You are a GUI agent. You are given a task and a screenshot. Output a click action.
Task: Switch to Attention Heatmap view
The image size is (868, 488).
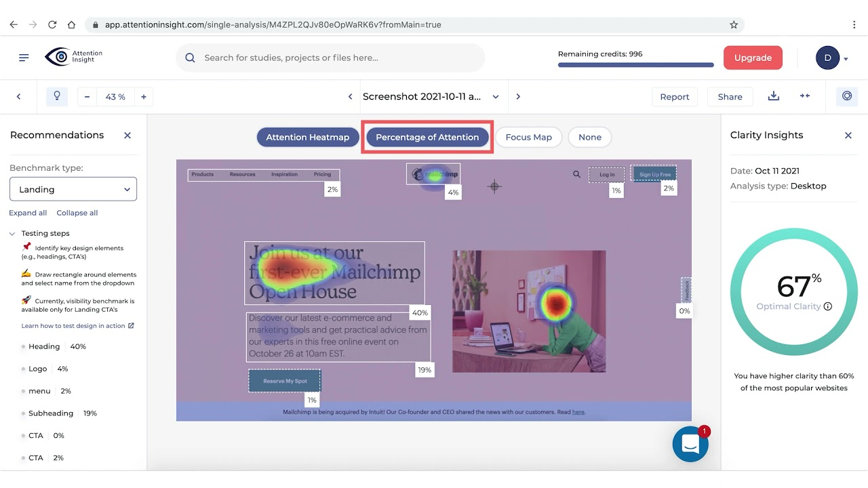307,137
